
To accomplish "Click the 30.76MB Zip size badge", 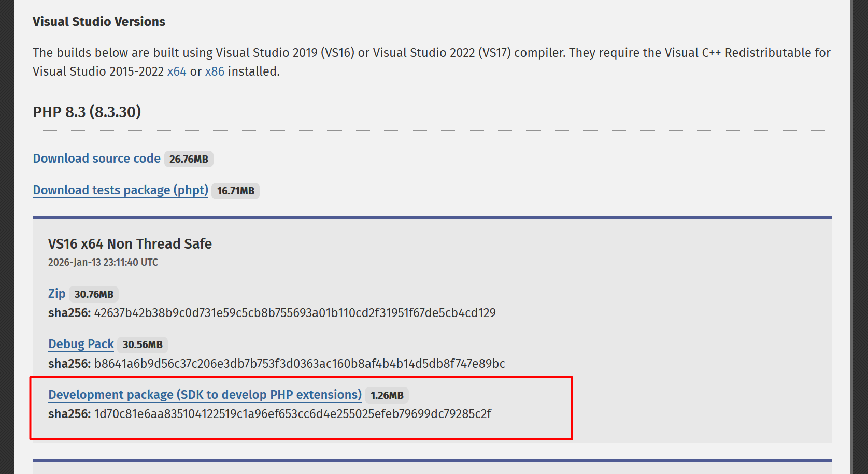I will click(x=94, y=294).
